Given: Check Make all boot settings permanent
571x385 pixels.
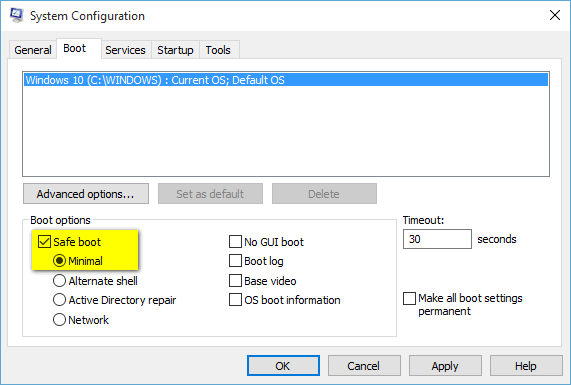Looking at the screenshot, I should (409, 298).
